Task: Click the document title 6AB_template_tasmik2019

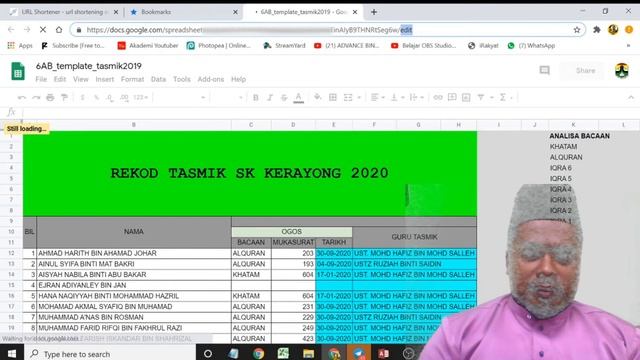Action: (x=89, y=66)
